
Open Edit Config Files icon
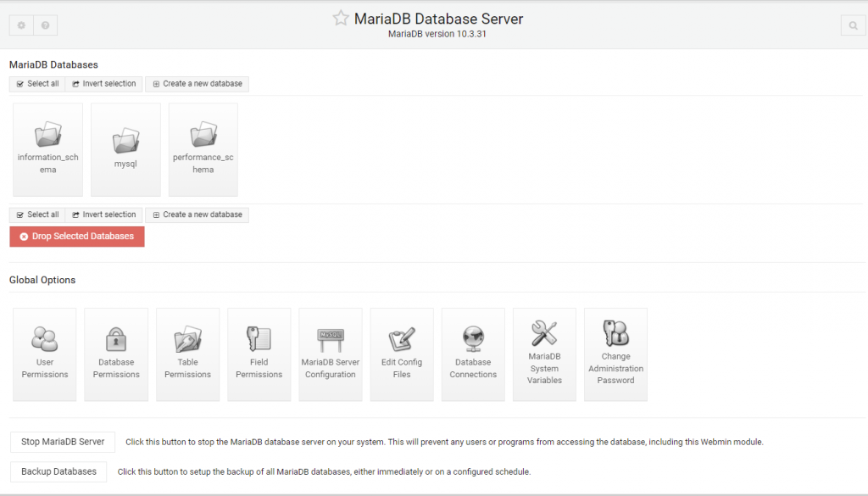[x=402, y=339]
